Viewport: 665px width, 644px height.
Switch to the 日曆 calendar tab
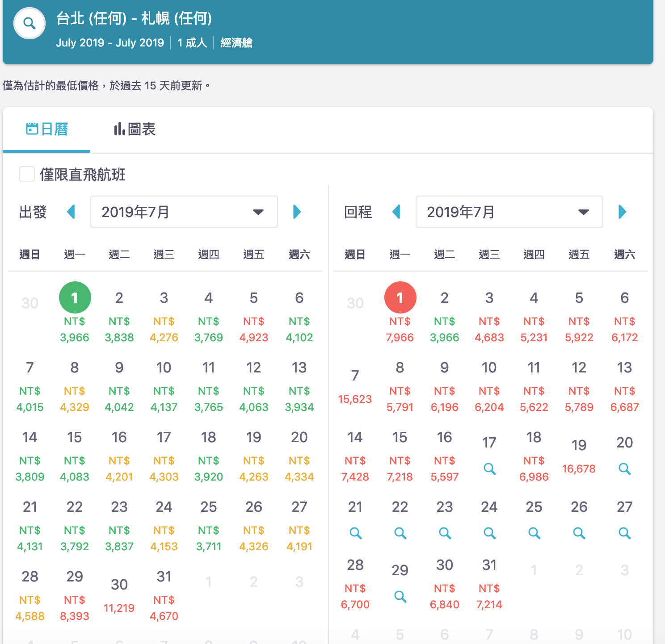(x=46, y=130)
